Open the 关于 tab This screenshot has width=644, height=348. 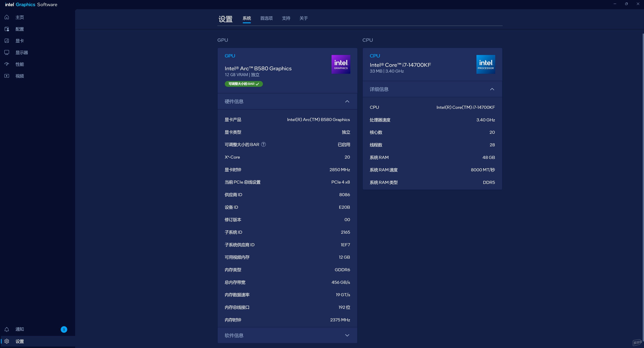pyautogui.click(x=304, y=18)
